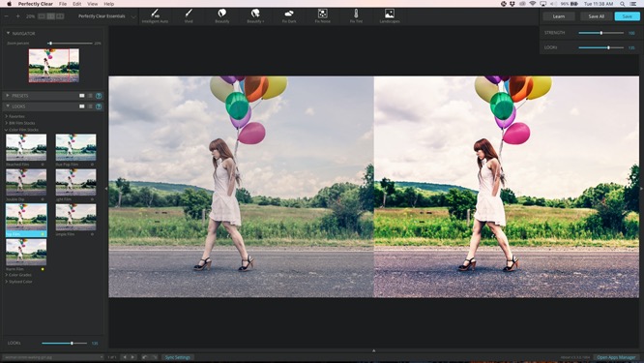Open the Edit menu

pyautogui.click(x=76, y=4)
